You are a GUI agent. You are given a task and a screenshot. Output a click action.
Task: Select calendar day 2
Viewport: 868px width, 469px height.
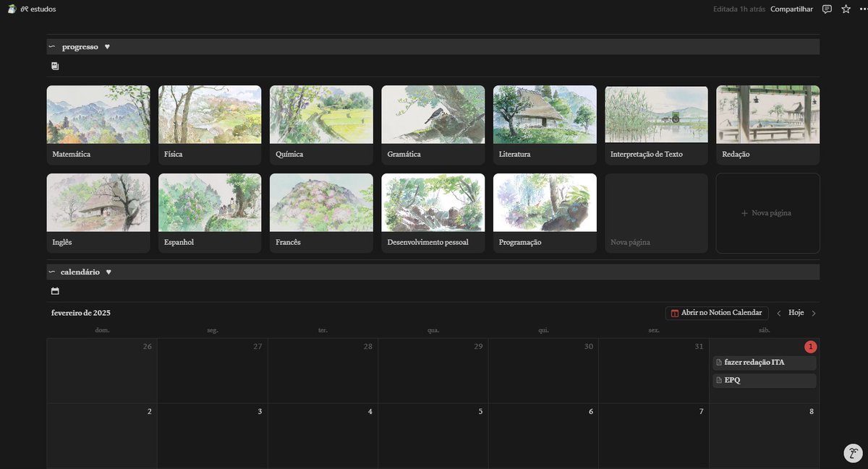pos(102,436)
